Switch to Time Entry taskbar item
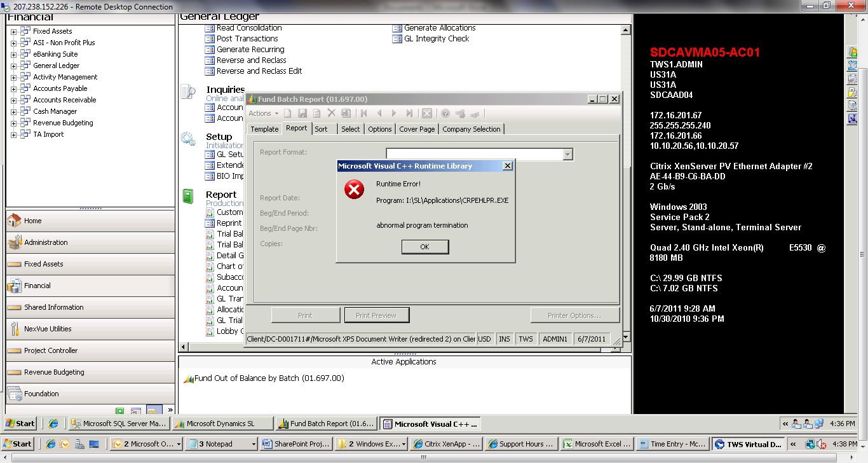The height and width of the screenshot is (463, 868). pos(674,444)
